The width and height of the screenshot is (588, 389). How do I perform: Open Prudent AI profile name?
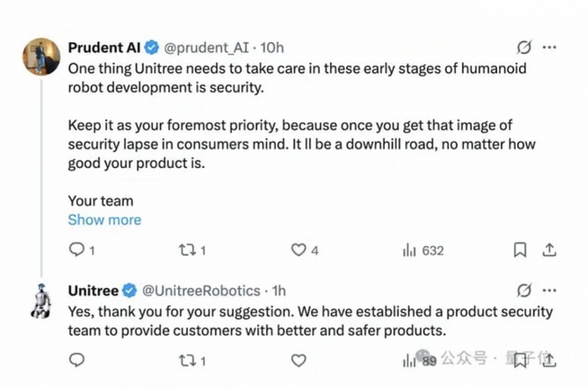104,48
